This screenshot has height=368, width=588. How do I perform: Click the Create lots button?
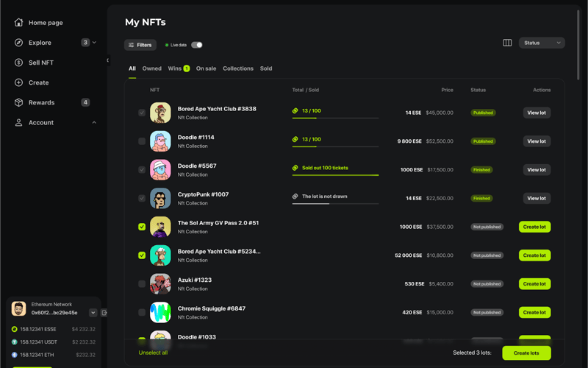point(526,353)
